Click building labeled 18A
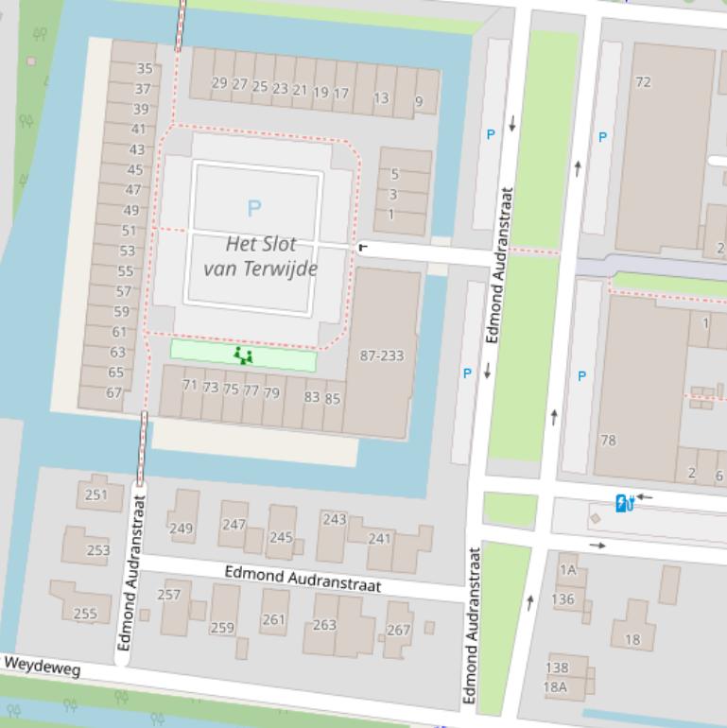 point(555,687)
